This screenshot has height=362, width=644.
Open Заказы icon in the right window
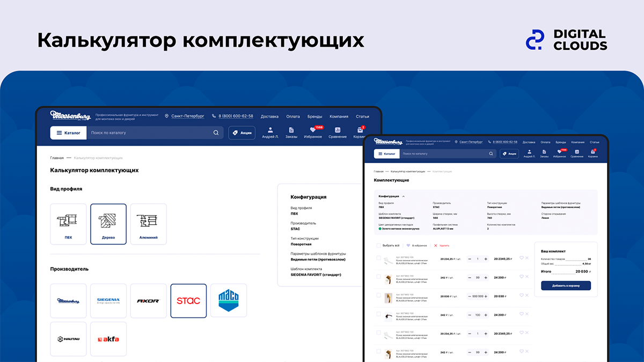544,152
